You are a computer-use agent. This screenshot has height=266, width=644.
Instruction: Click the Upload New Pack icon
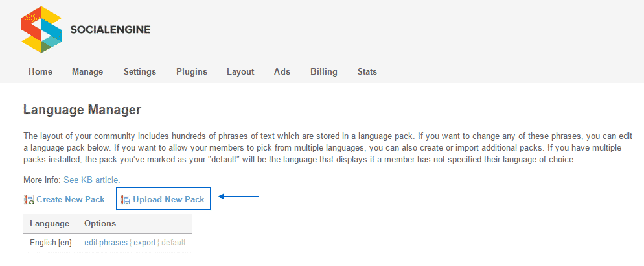(x=126, y=200)
